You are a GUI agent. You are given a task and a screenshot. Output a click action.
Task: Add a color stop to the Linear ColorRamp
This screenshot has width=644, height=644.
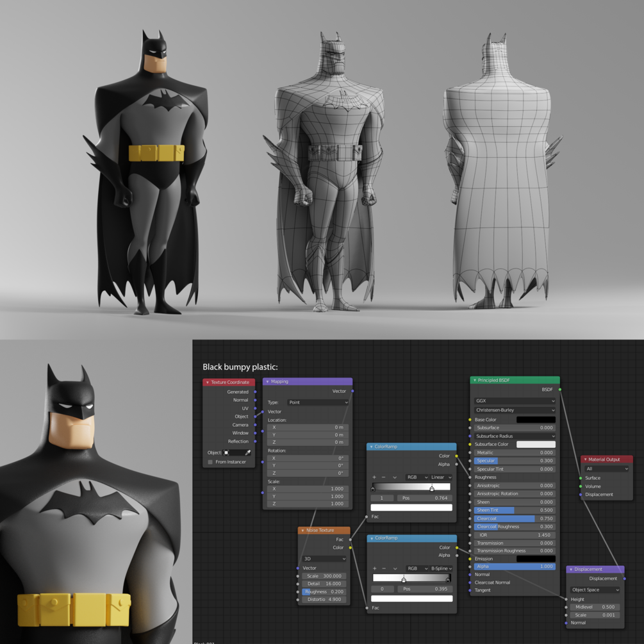click(374, 477)
